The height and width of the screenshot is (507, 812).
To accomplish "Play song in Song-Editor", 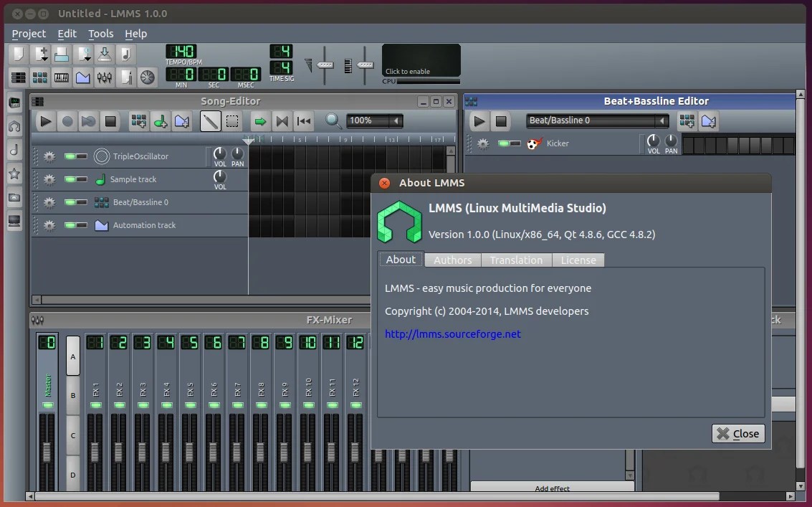I will coord(46,121).
